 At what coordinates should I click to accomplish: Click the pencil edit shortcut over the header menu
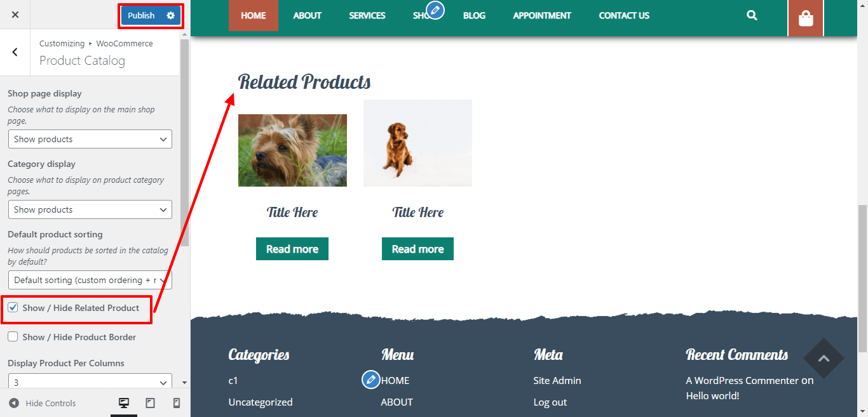pyautogui.click(x=435, y=10)
